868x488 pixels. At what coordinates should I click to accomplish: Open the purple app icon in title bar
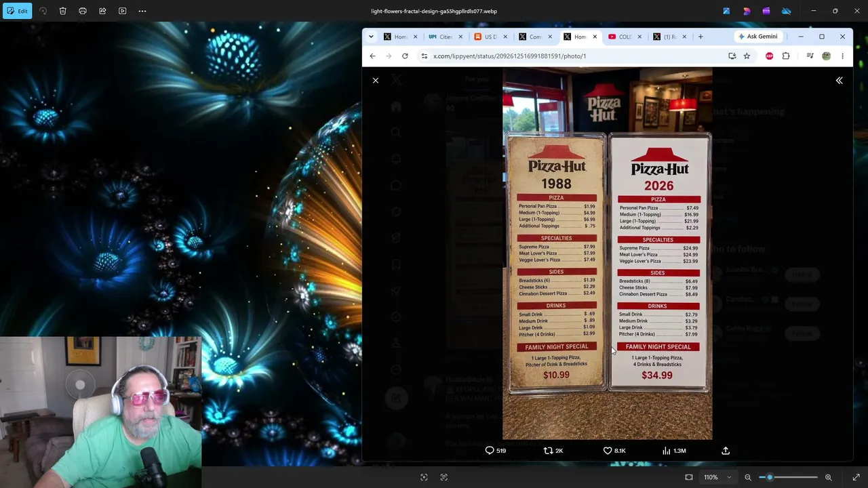(766, 11)
